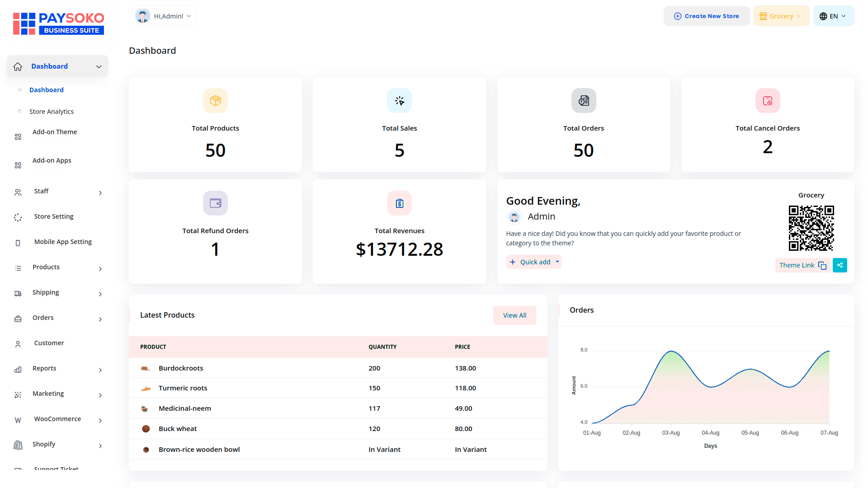This screenshot has width=868, height=488.
Task: Expand the Hi, Admin! profile menu
Action: (165, 16)
